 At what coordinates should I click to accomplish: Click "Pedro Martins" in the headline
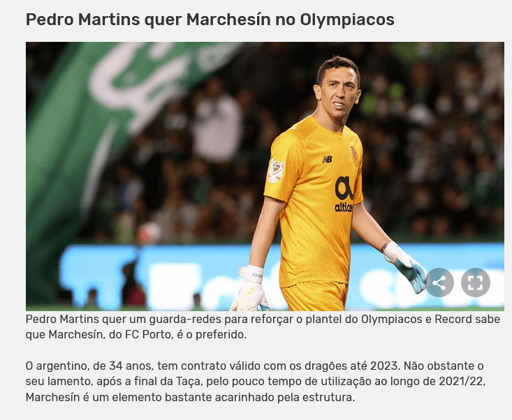(x=82, y=20)
